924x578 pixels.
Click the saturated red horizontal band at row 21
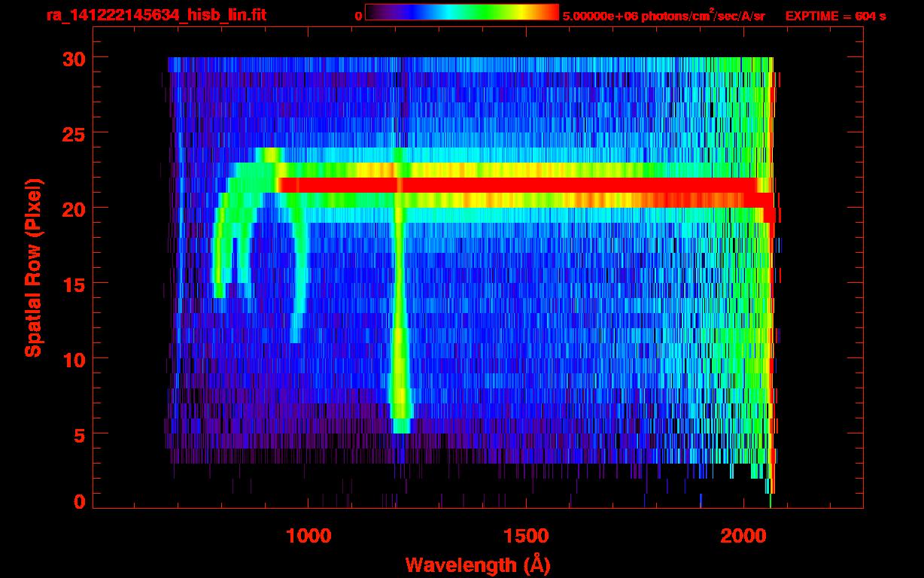[519, 185]
